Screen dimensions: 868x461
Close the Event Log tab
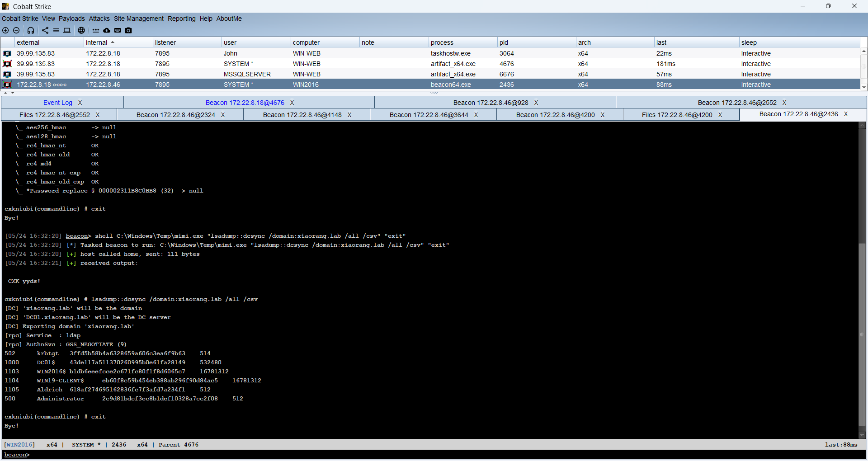tap(80, 103)
